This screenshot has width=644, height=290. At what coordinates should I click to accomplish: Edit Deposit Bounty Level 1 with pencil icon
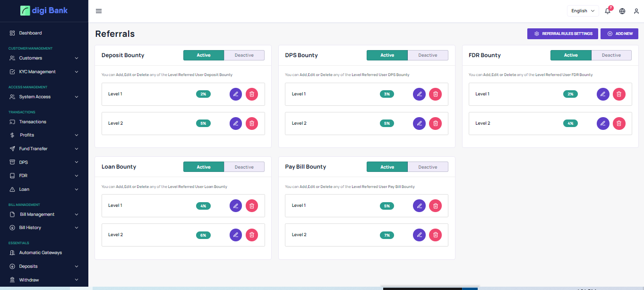[236, 94]
